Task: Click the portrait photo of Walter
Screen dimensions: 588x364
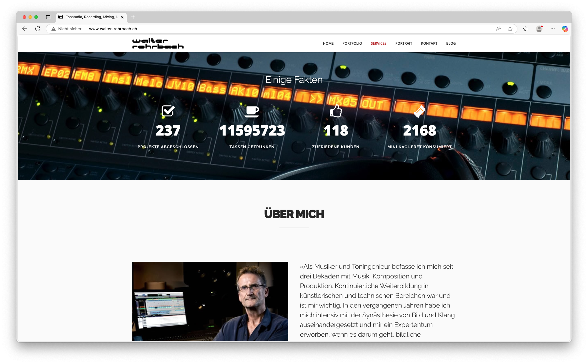Action: coord(210,301)
